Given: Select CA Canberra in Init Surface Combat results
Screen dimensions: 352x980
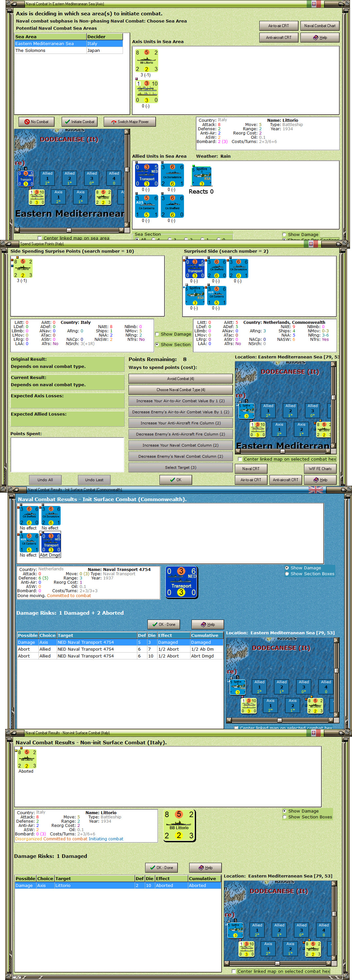Looking at the screenshot, I should (29, 543).
